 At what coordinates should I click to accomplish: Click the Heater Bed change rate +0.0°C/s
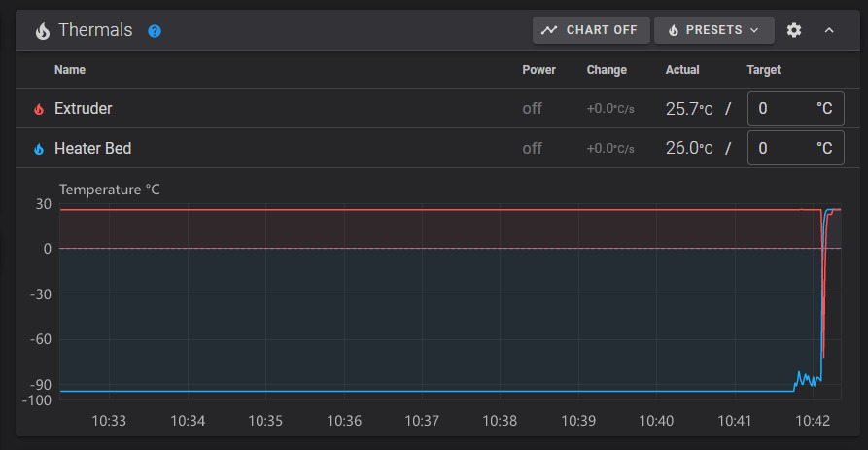pos(610,149)
